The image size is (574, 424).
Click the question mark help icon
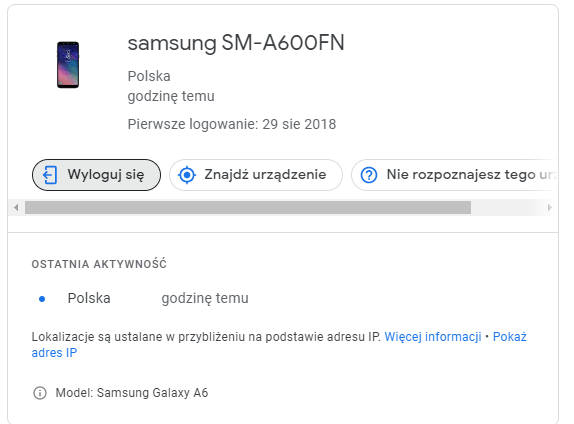click(x=369, y=175)
